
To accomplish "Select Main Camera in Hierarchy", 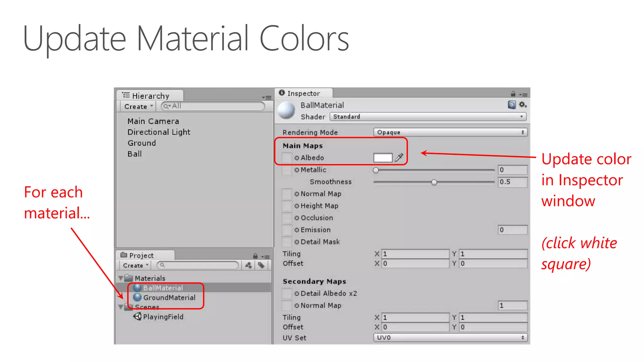I will pos(153,121).
